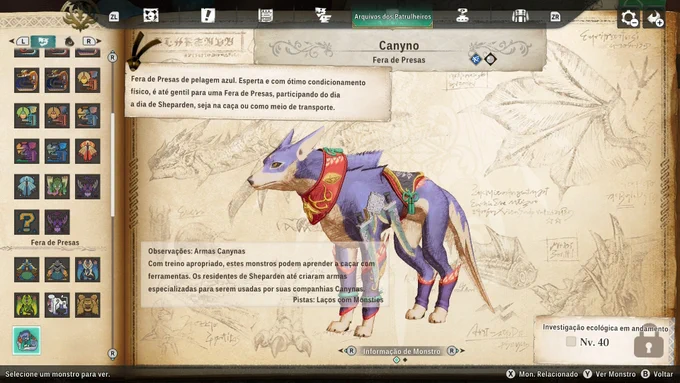
Task: Click the monster list scrollbar thumb
Action: (x=113, y=165)
